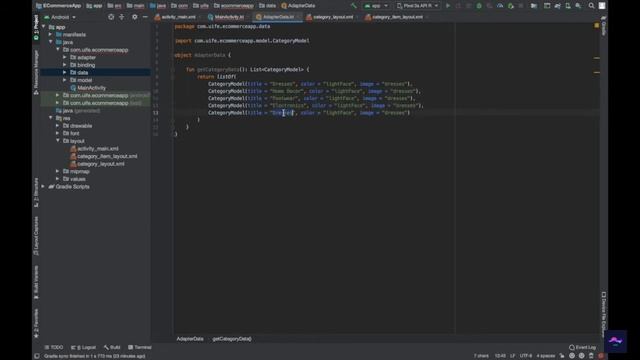This screenshot has width=640, height=360.
Task: Open Build Variants side tab
Action: [x=36, y=282]
